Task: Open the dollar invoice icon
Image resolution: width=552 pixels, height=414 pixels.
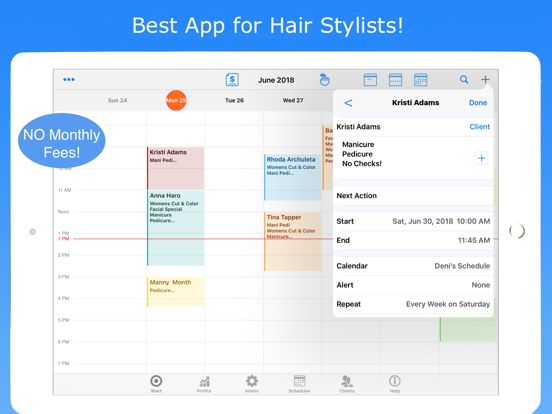Action: [x=232, y=80]
